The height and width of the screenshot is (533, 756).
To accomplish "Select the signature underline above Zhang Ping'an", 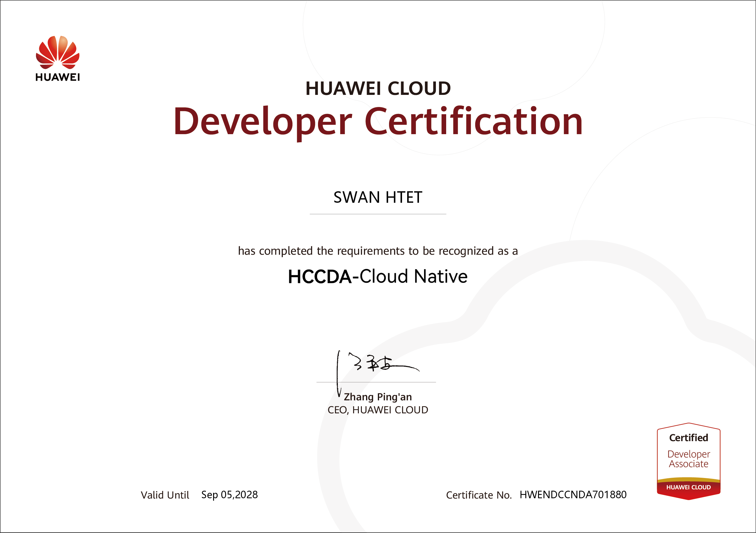I will 376,382.
